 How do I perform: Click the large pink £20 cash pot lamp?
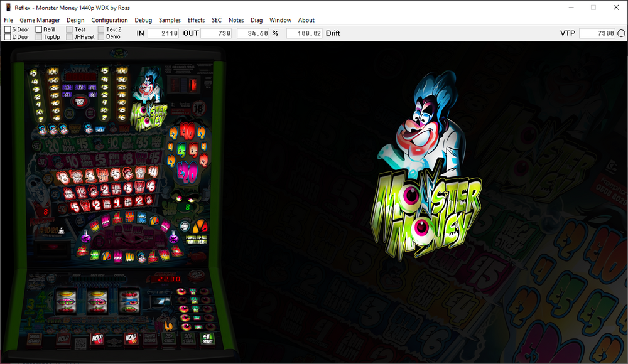187,172
